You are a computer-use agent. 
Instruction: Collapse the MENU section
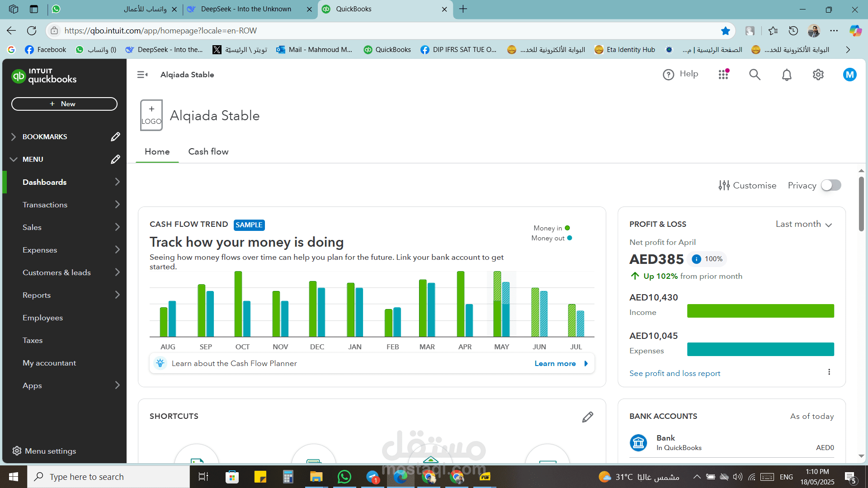14,159
